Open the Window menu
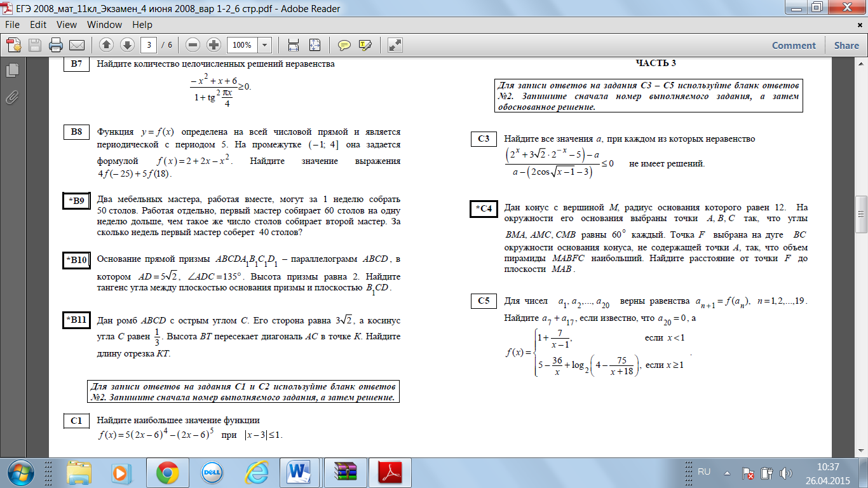Viewport: 868px width, 488px height. pos(105,25)
